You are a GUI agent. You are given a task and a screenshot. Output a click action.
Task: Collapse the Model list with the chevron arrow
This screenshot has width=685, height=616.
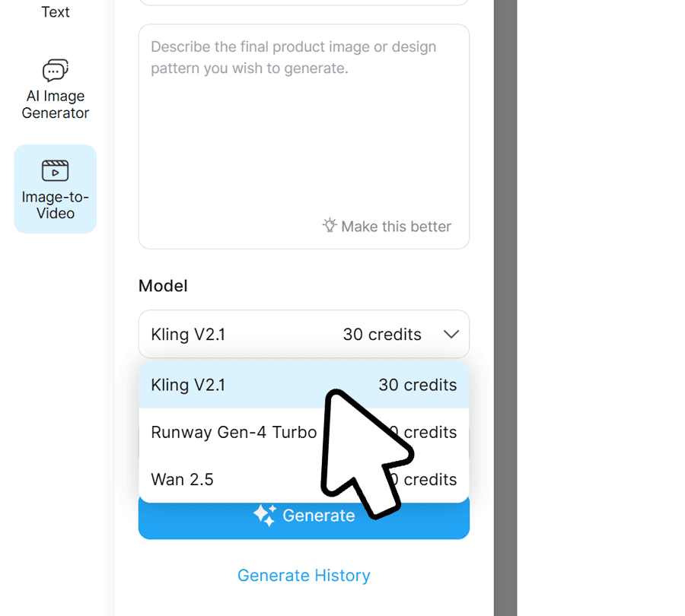tap(451, 335)
